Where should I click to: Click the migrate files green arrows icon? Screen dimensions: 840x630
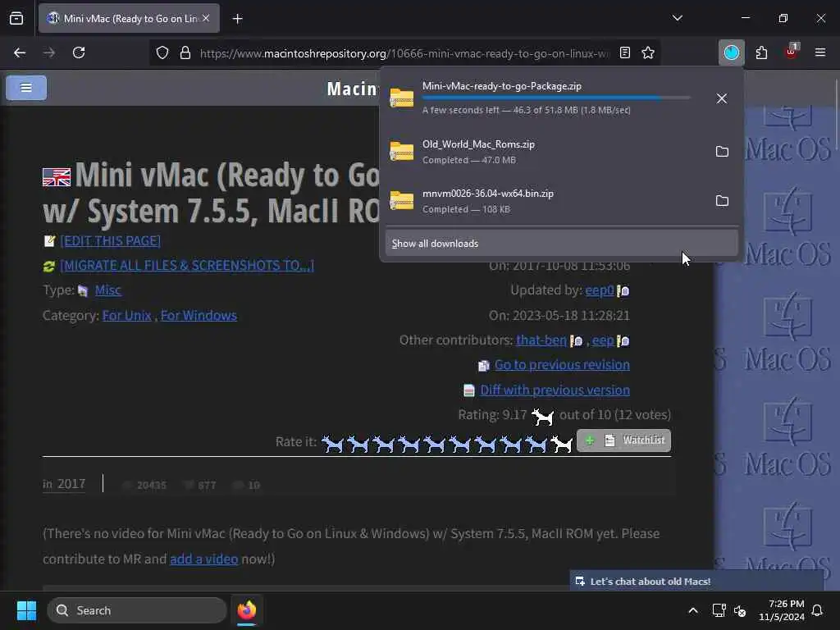click(49, 267)
